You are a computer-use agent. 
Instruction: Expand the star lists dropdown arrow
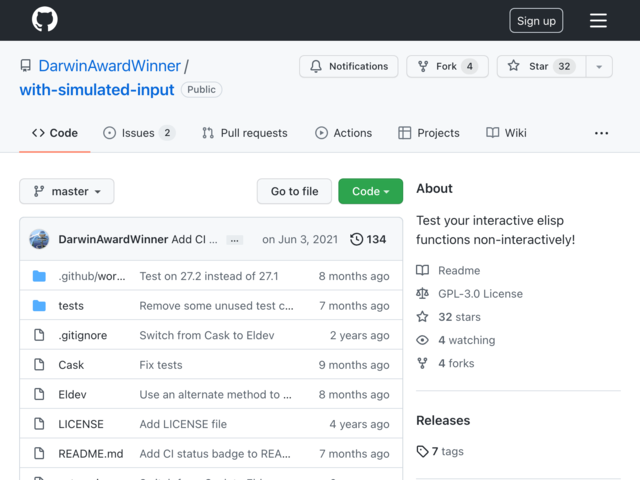(599, 66)
